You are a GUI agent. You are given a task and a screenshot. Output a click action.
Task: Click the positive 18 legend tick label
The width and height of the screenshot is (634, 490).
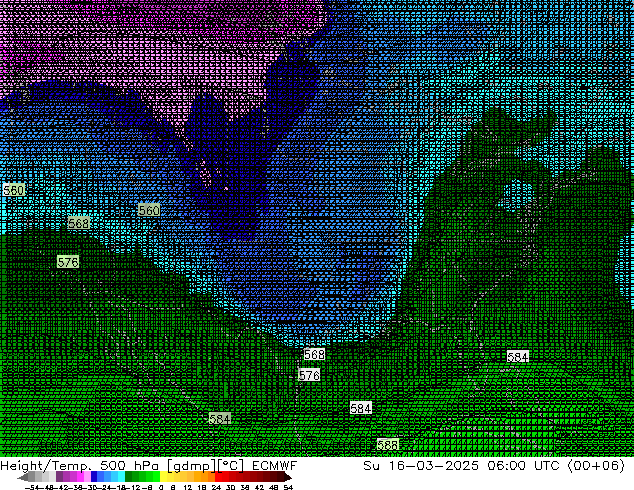tap(202, 488)
